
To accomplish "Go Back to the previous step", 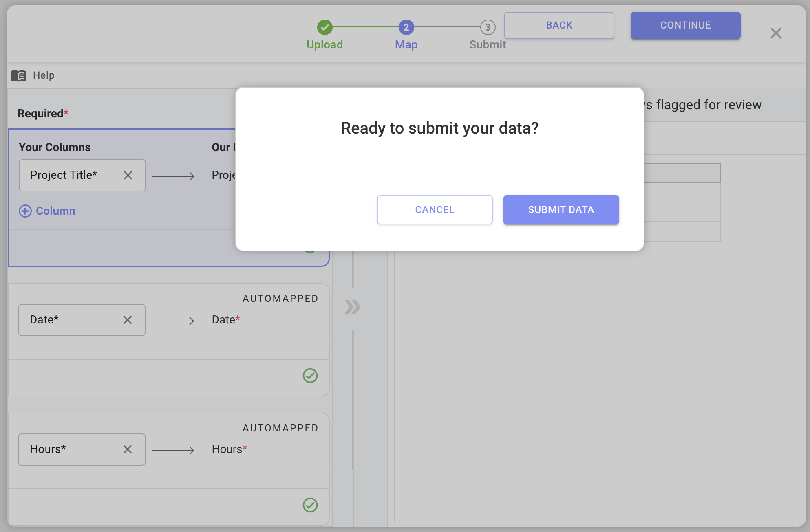I will click(x=559, y=25).
